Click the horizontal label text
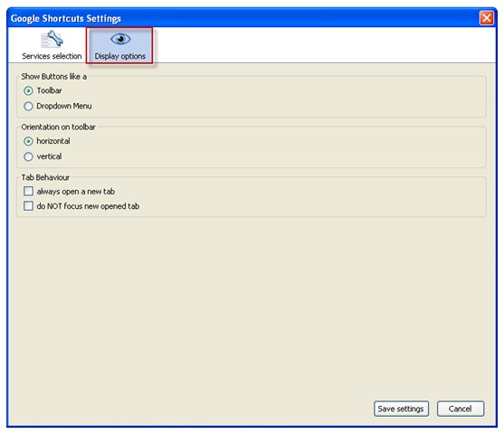Viewport: 504px width, 434px height. coord(53,141)
